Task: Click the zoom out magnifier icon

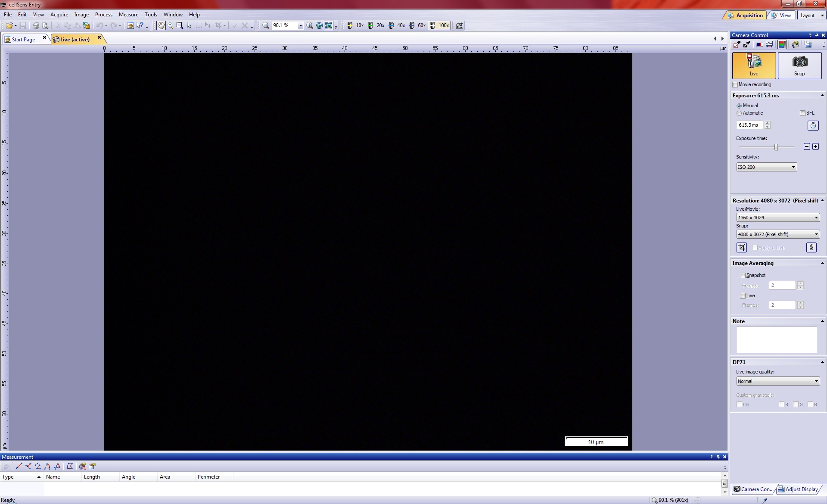Action: [x=266, y=25]
